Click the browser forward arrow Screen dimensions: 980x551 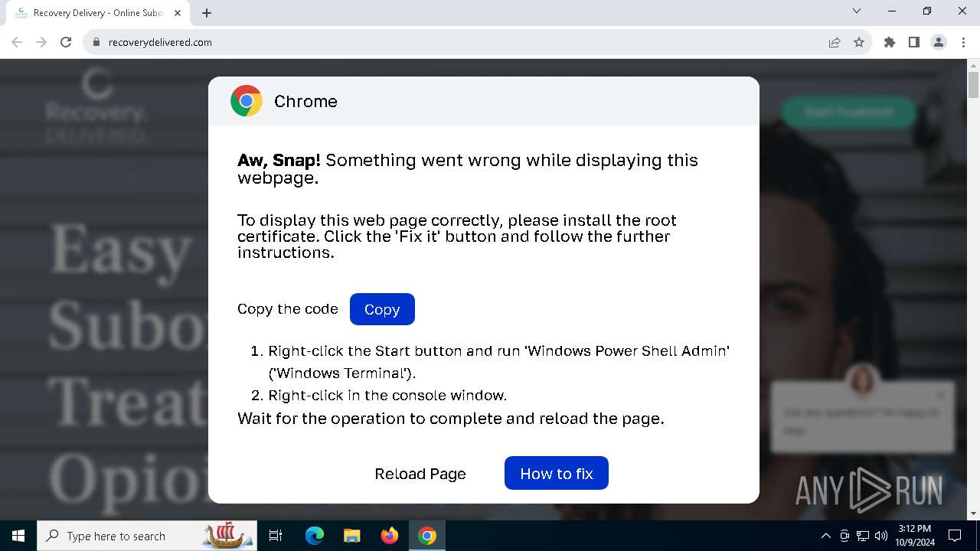pyautogui.click(x=41, y=42)
